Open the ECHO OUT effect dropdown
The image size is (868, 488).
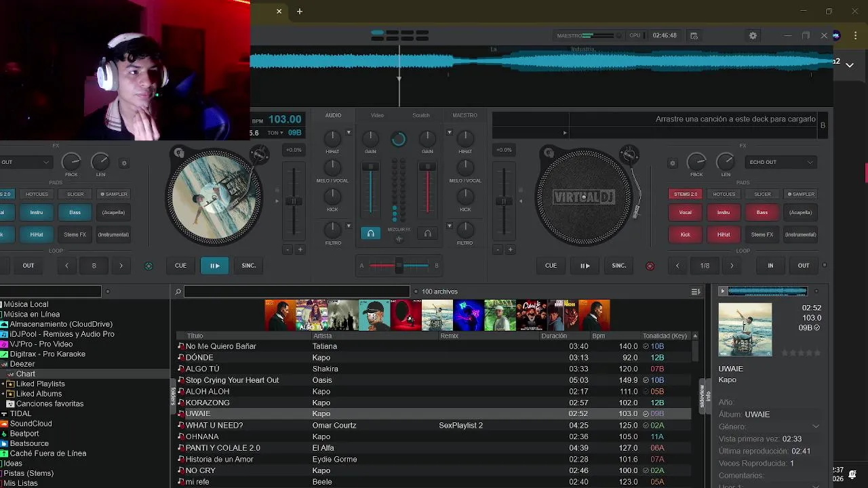781,163
